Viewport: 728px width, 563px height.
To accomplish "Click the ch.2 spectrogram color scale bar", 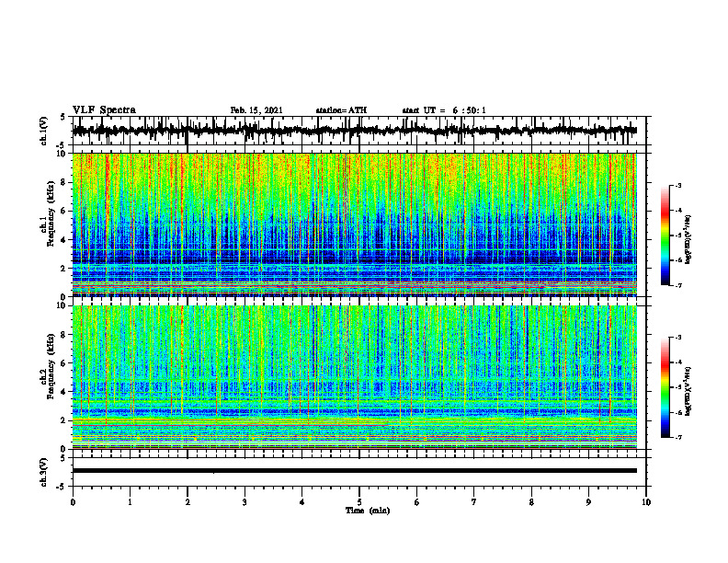I will coord(665,387).
